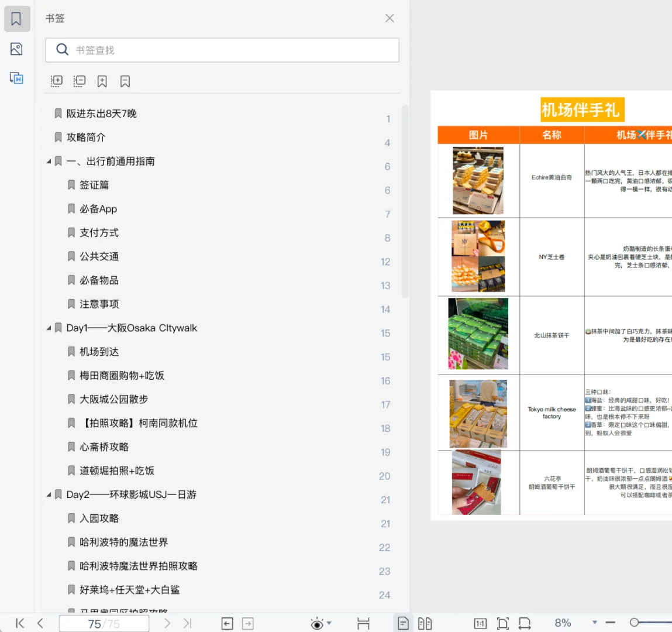The width and height of the screenshot is (672, 632).
Task: Close the 书签 bookmarks panel
Action: coord(390,18)
